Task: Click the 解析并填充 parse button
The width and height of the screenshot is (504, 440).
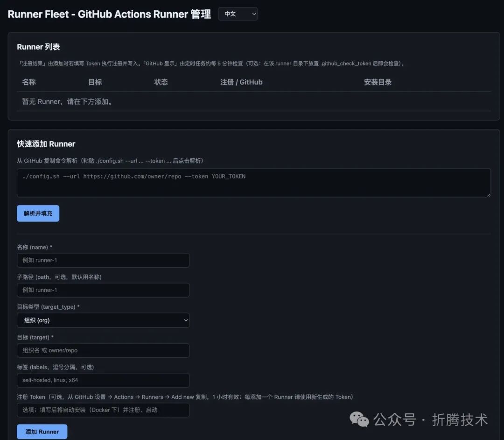Action: [x=38, y=213]
